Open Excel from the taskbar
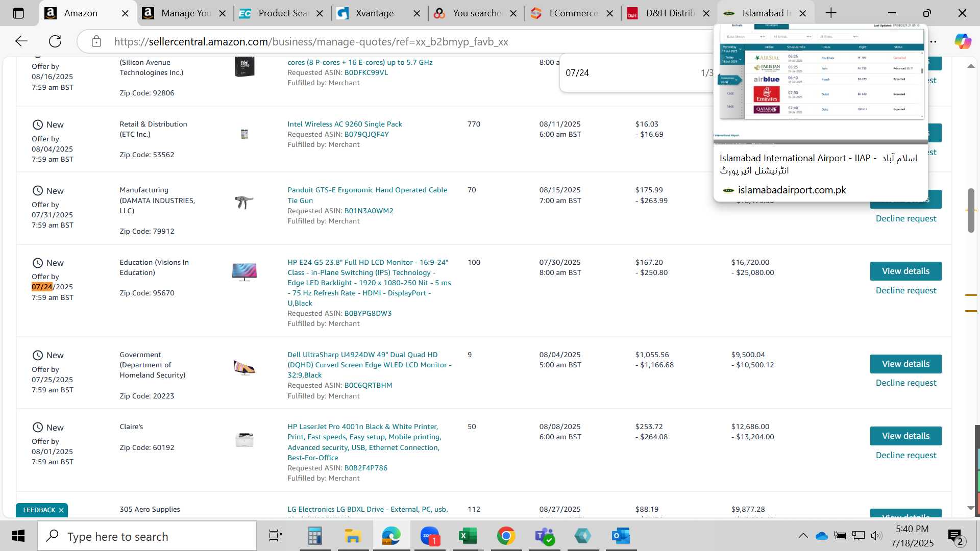 pyautogui.click(x=468, y=536)
